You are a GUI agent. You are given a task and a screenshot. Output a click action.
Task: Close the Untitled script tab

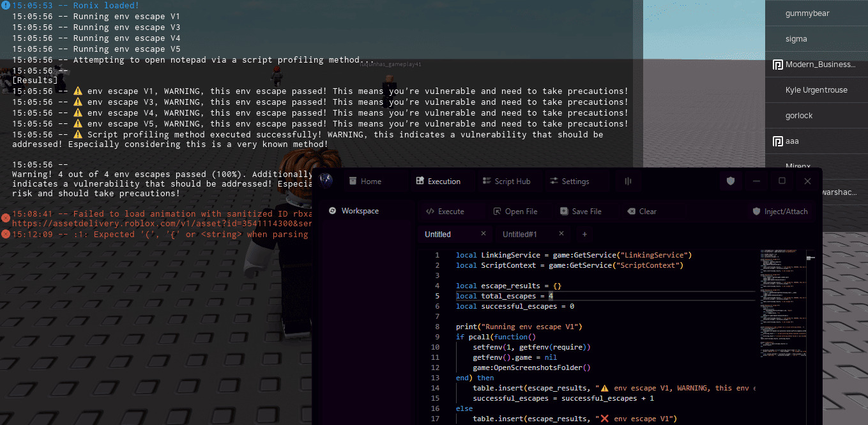(x=483, y=234)
